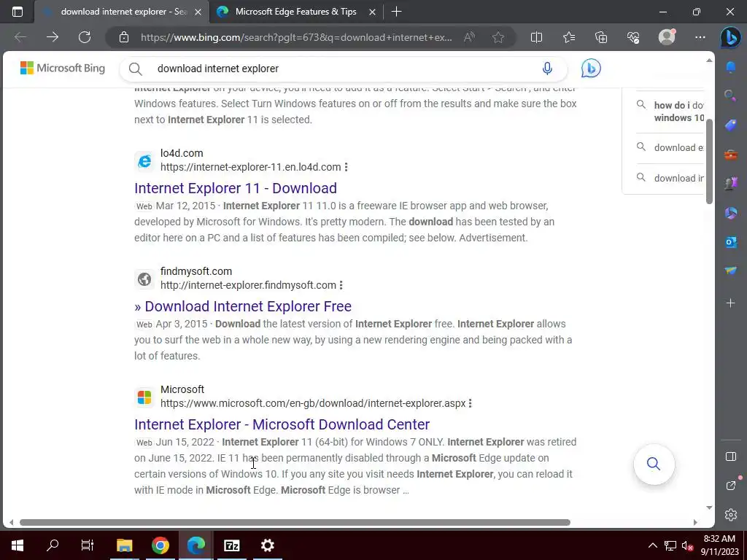Viewport: 747px width, 560px height.
Task: Open Read aloud in address bar
Action: (x=469, y=37)
